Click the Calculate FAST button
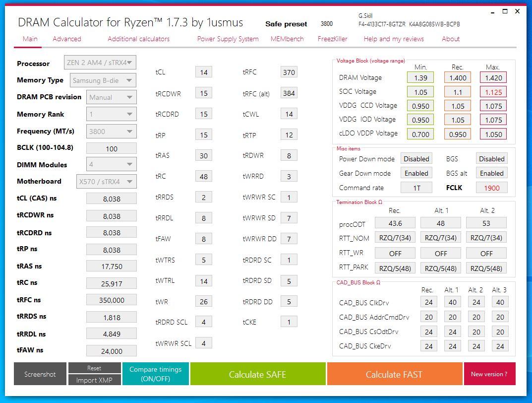 coord(395,374)
